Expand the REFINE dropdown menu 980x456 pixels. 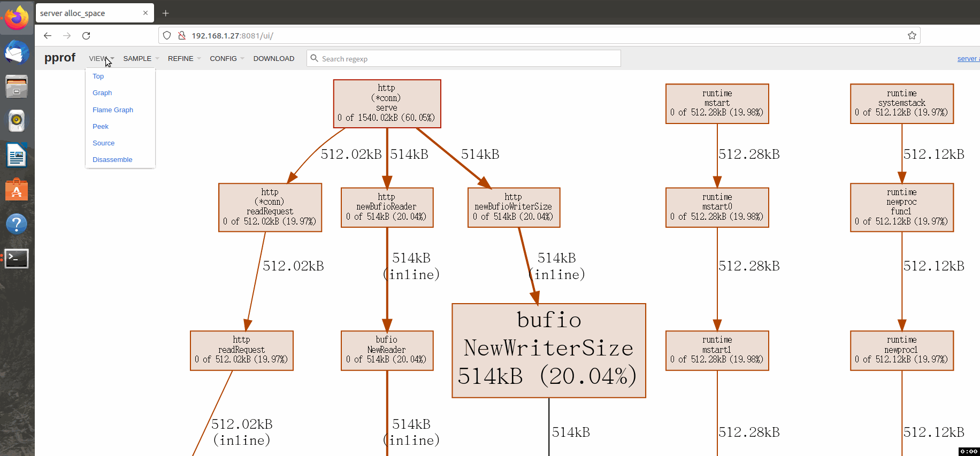(185, 58)
